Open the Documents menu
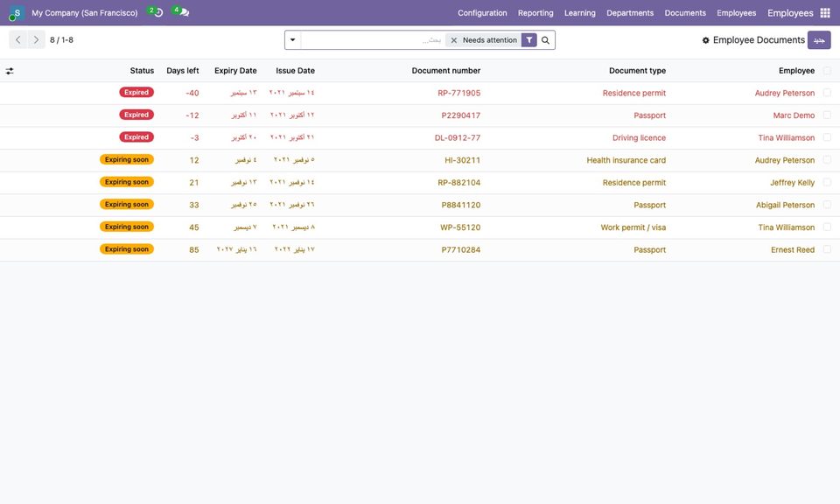The image size is (840, 504). click(x=685, y=13)
